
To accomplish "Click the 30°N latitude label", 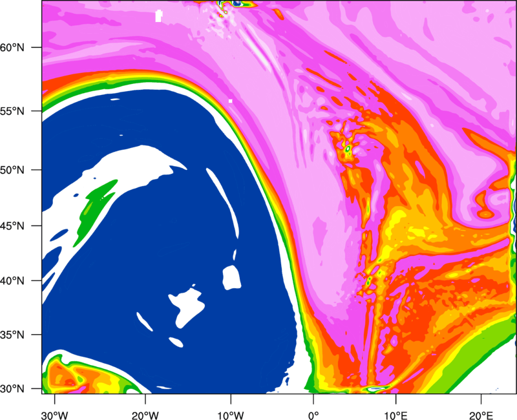I will click(12, 389).
